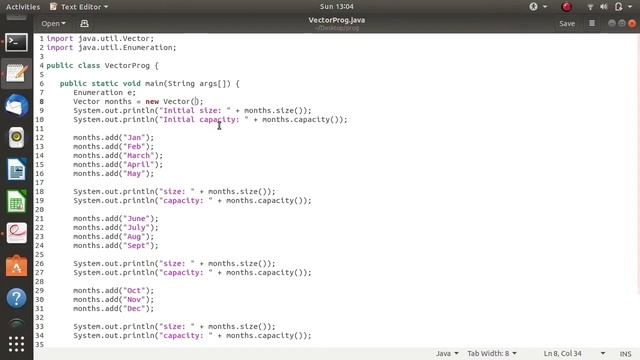The height and width of the screenshot is (360, 640).
Task: Click the Initial size println line
Action: [192, 110]
